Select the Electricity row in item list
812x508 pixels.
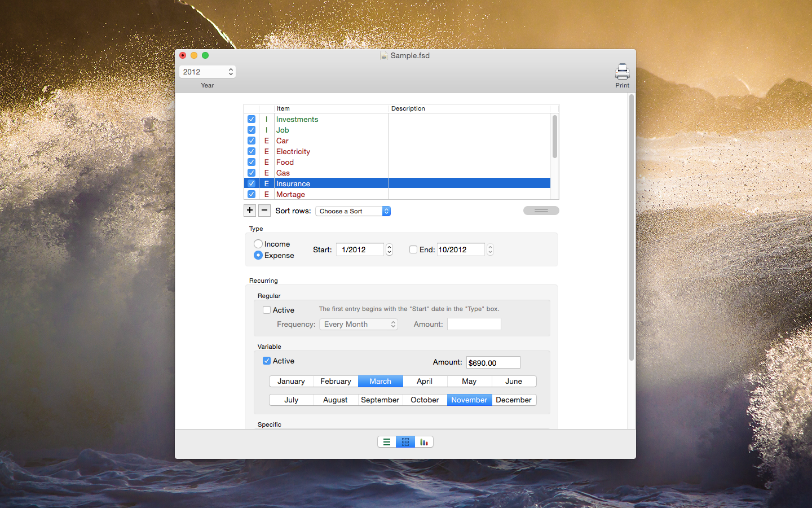tap(293, 151)
